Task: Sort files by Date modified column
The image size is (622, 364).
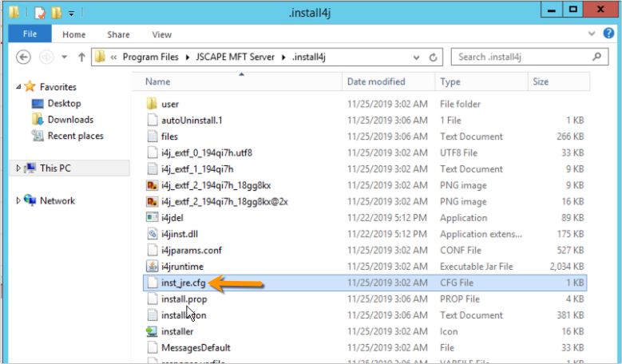Action: (375, 81)
